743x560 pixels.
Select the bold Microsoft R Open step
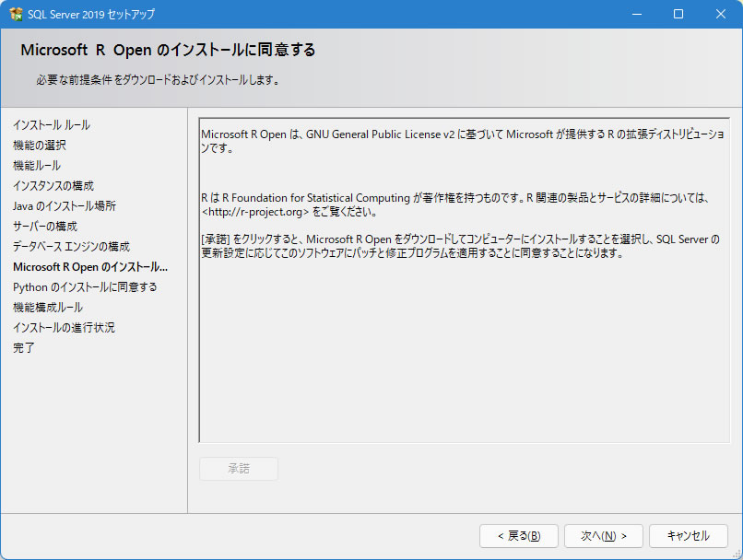point(90,266)
